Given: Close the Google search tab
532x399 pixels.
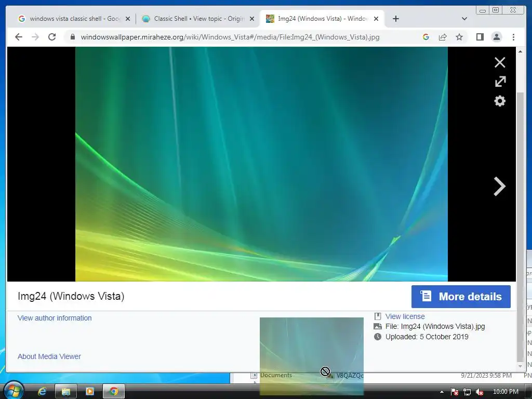Looking at the screenshot, I should (128, 19).
